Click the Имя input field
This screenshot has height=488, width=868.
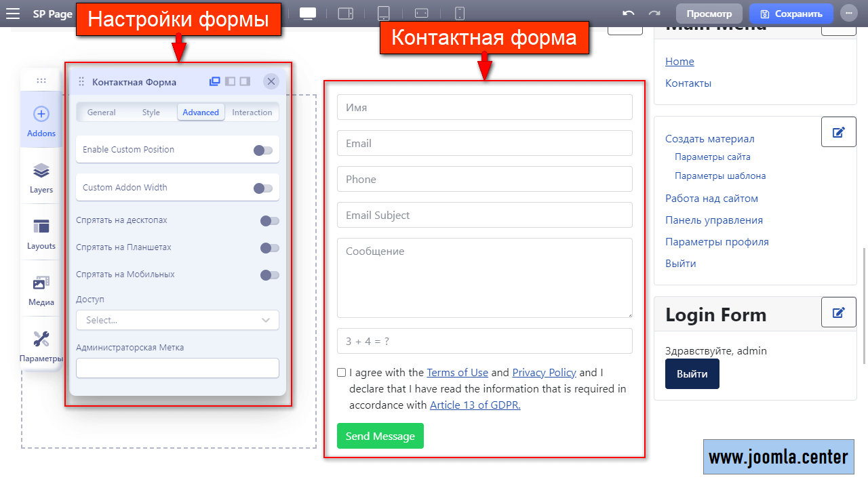pos(484,106)
